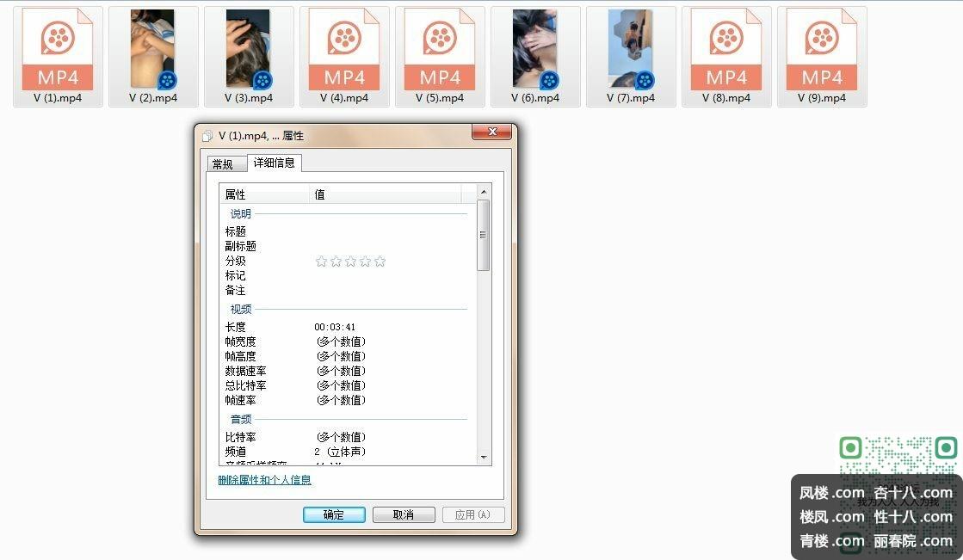Click the scrollbar up arrow in details list
This screenshot has width=963, height=560.
click(484, 192)
